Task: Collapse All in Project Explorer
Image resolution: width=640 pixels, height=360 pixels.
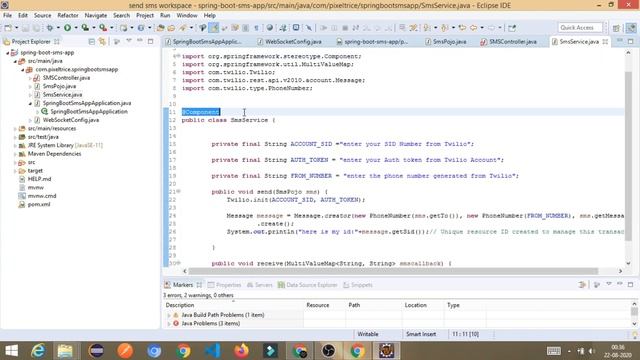Action: click(91, 42)
